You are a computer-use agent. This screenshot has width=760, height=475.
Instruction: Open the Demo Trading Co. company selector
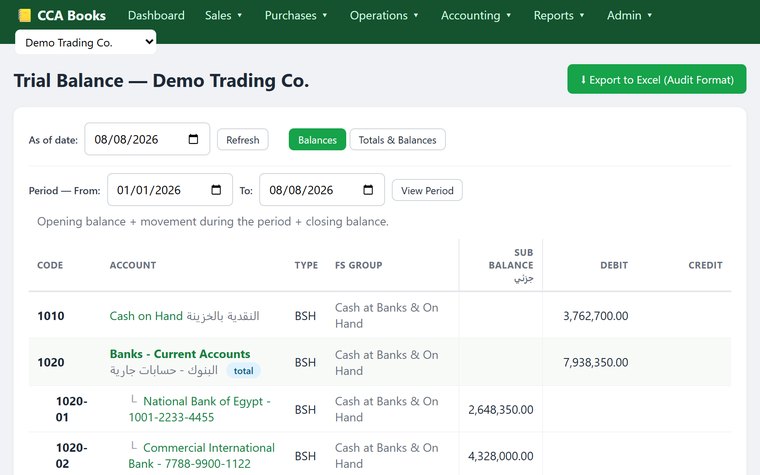click(86, 42)
